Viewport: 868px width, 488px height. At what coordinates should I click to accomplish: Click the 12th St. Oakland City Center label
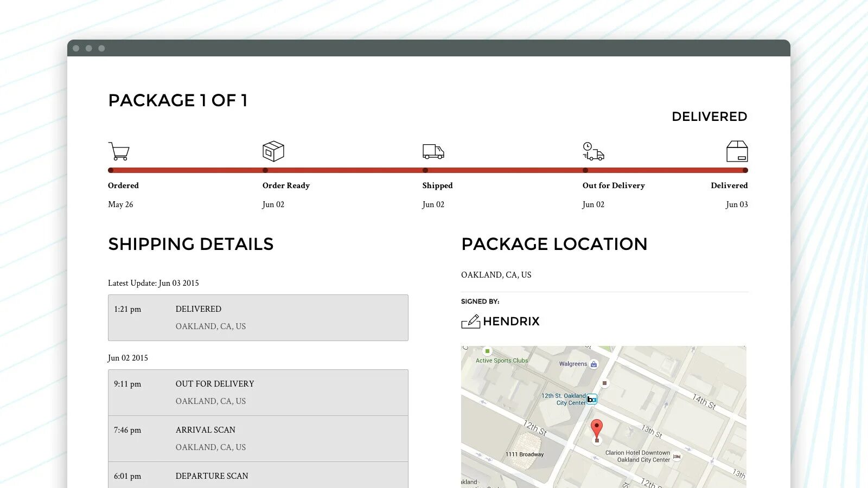(x=564, y=400)
